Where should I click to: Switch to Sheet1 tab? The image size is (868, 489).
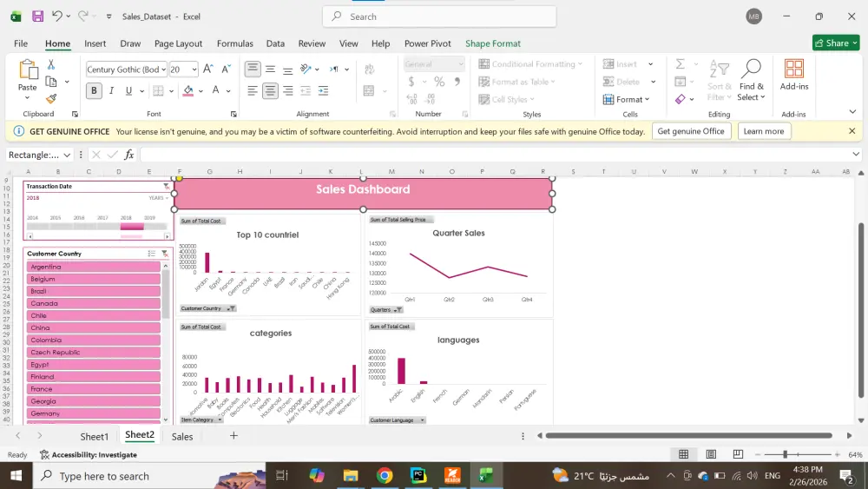coord(94,436)
